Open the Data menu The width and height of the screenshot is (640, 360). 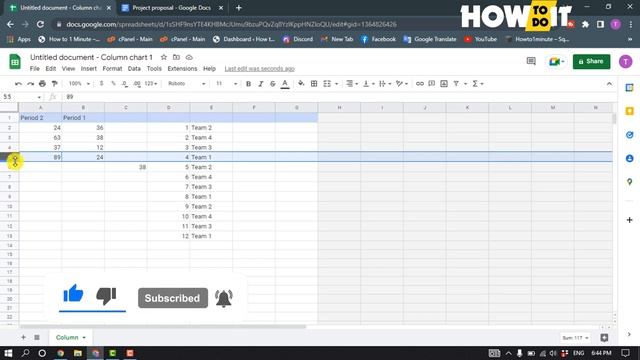tap(134, 69)
